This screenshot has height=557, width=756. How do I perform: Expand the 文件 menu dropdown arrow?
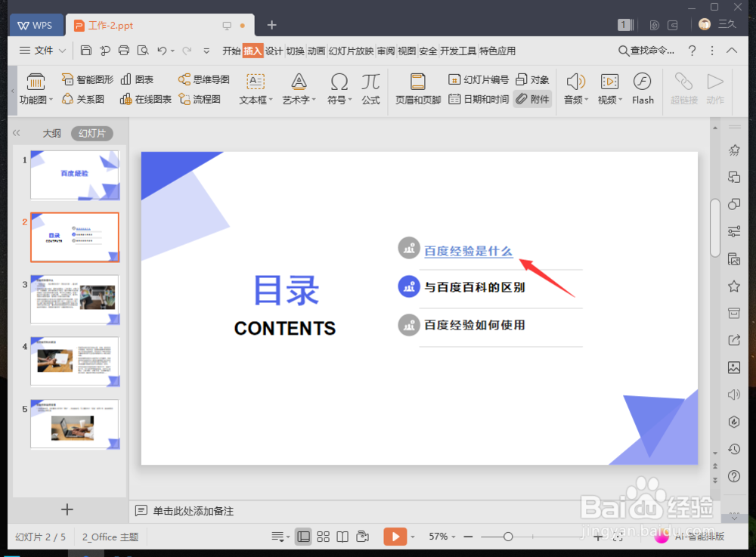click(62, 51)
